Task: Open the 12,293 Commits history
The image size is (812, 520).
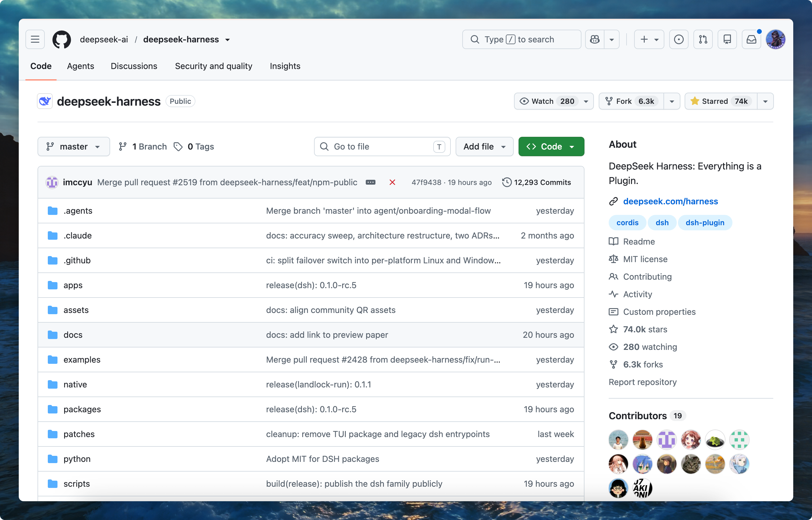Action: click(537, 182)
